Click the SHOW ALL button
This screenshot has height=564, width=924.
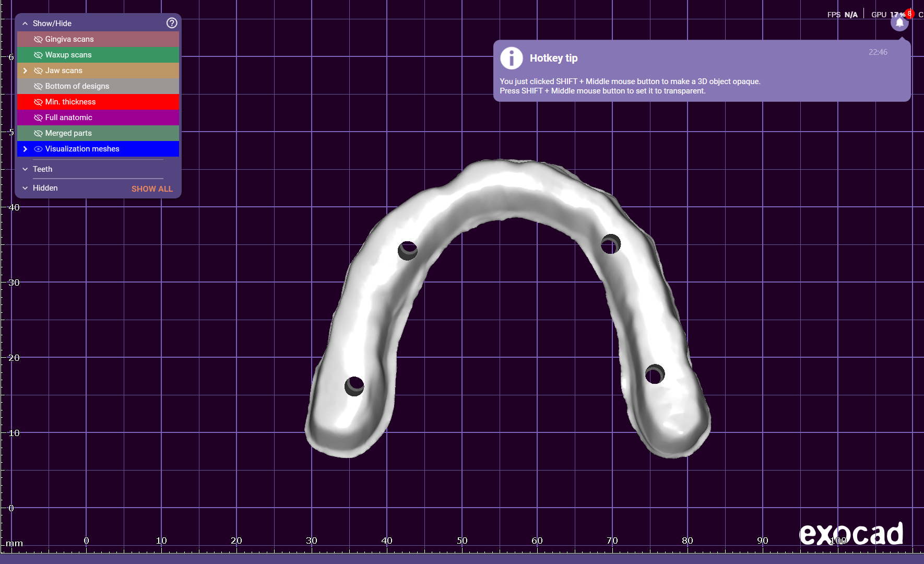(x=152, y=189)
